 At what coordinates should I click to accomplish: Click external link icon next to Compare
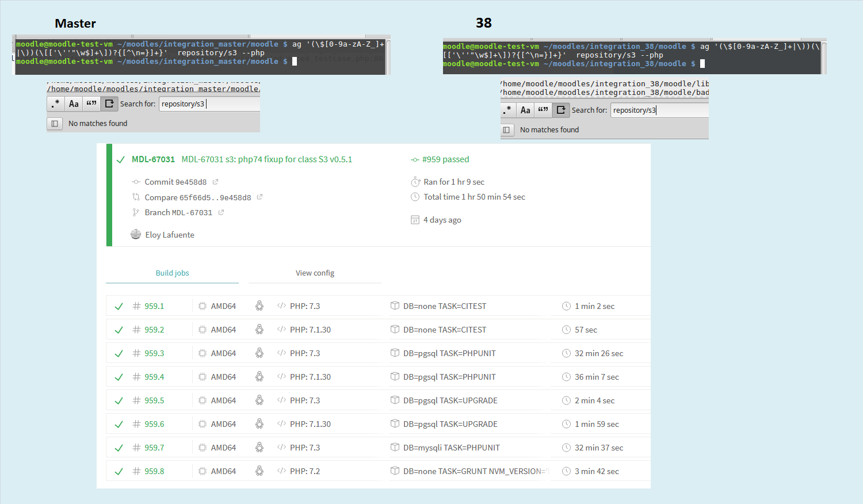pyautogui.click(x=259, y=197)
